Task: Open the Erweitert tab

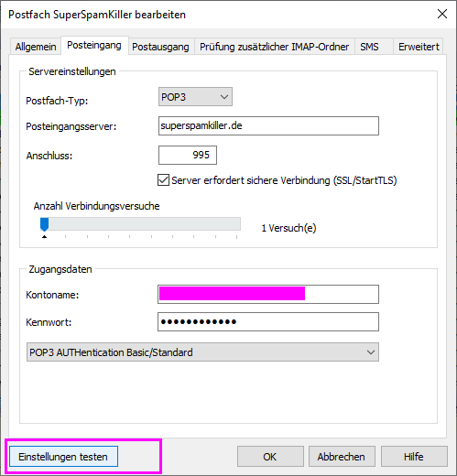Action: click(419, 47)
